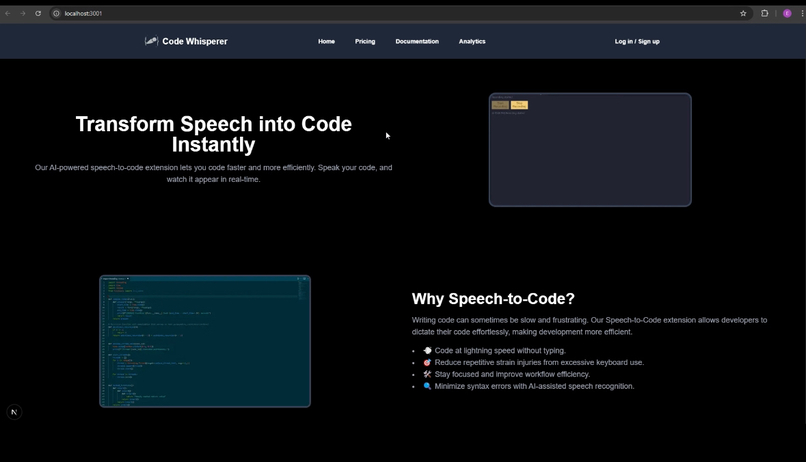
Task: Switch to the Analytics page
Action: pos(472,42)
